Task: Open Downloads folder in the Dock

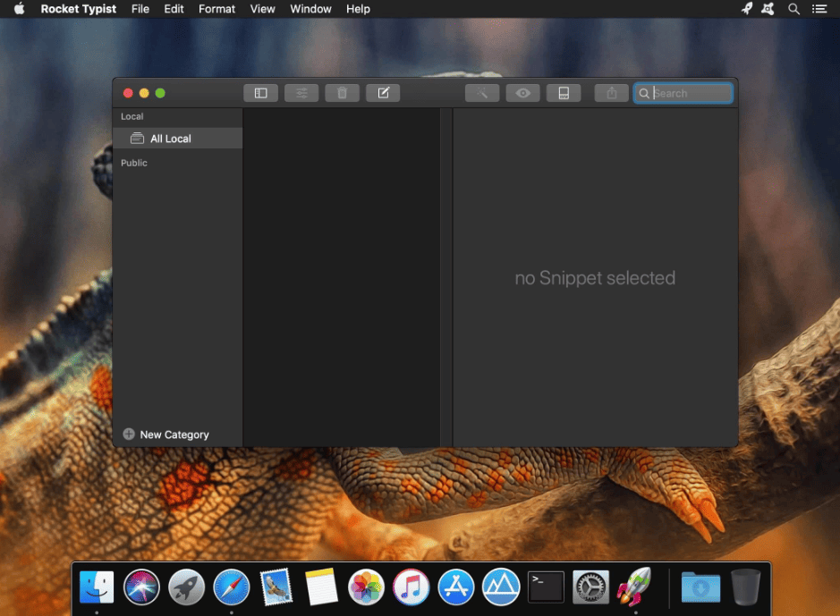Action: (700, 587)
